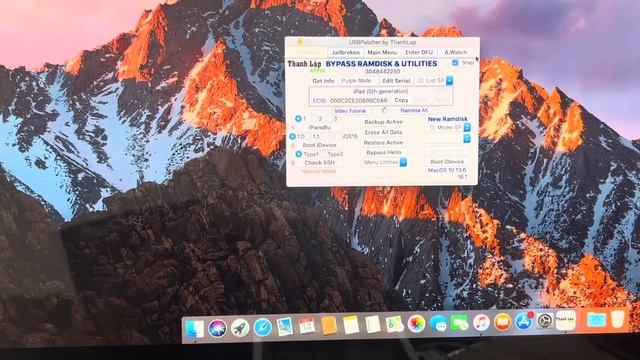Open Messages speech bubble icon in dock
Image resolution: width=640 pixels, height=360 pixels.
click(x=438, y=324)
